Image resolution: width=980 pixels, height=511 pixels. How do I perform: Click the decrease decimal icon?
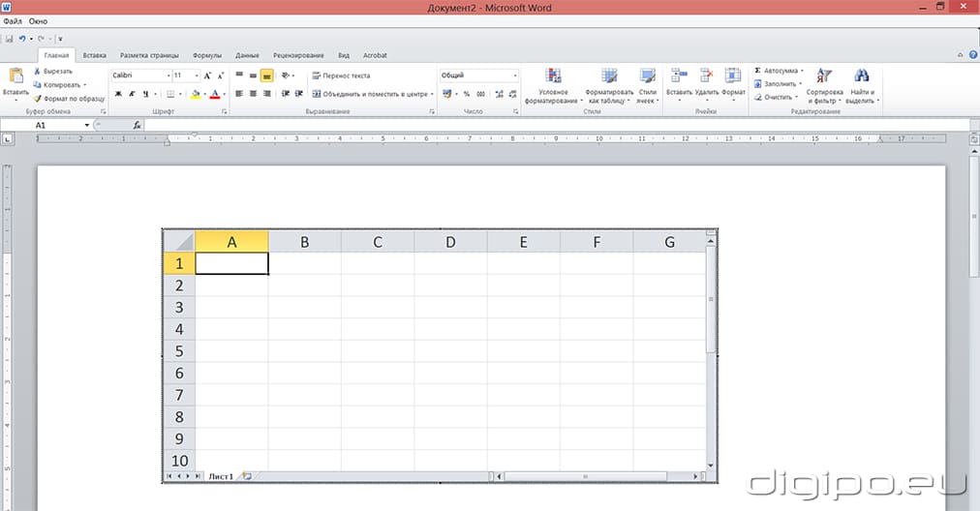click(512, 94)
